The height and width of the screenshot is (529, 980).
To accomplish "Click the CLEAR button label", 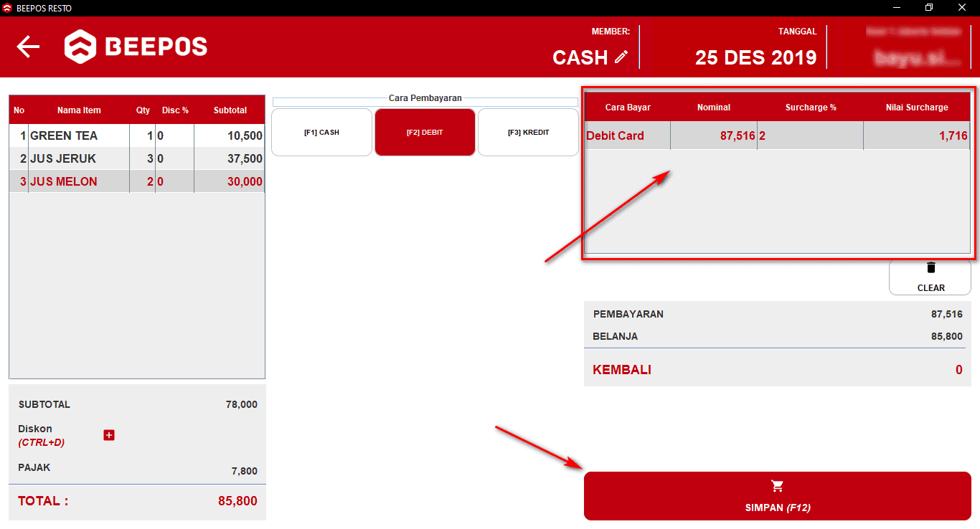I will coord(931,288).
